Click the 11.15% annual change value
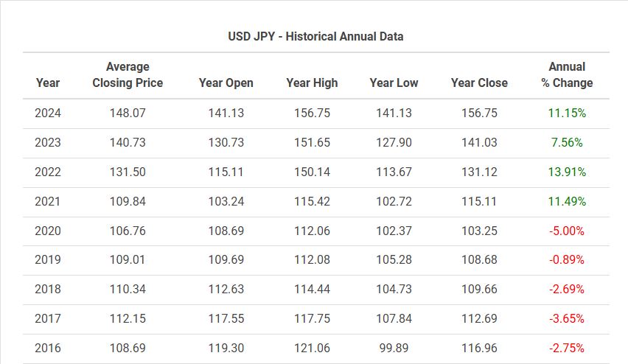The height and width of the screenshot is (364, 628). pos(567,113)
